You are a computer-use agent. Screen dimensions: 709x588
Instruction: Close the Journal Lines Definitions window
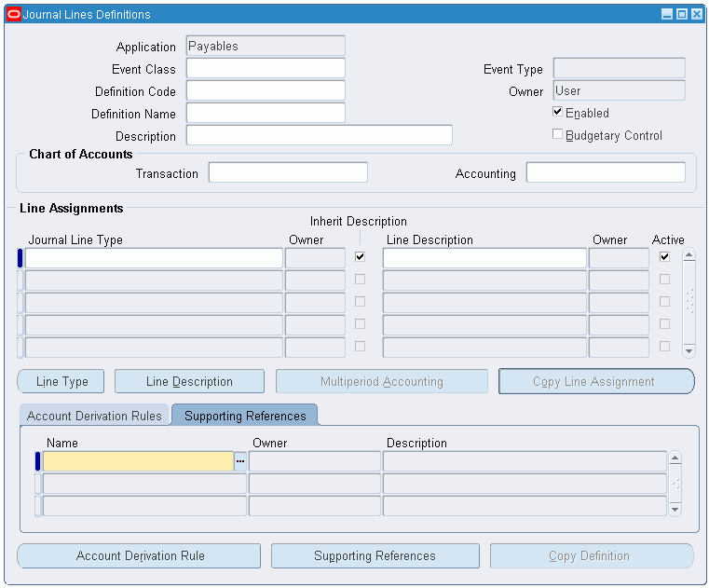pos(697,14)
